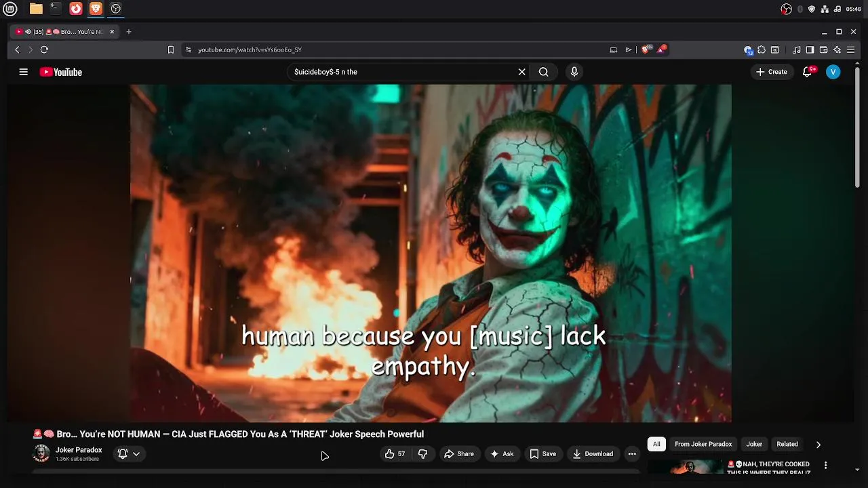
Task: Switch to OBS Studio in the panel
Action: [116, 9]
